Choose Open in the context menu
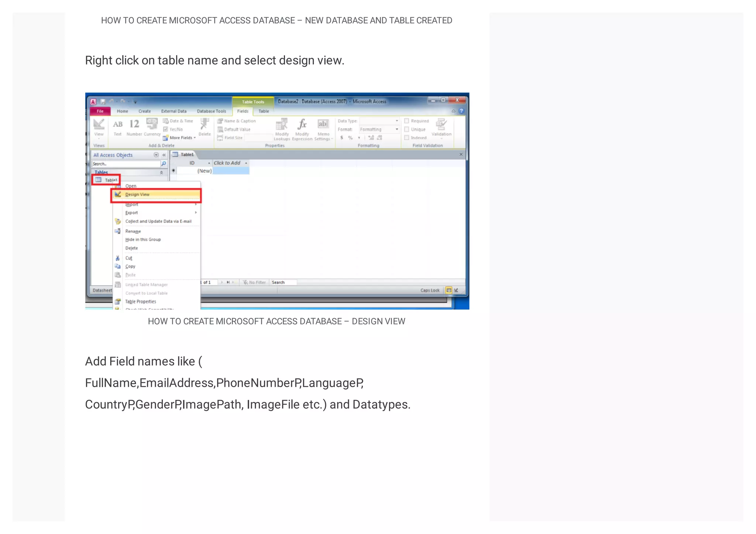The image size is (756, 534). click(x=156, y=186)
